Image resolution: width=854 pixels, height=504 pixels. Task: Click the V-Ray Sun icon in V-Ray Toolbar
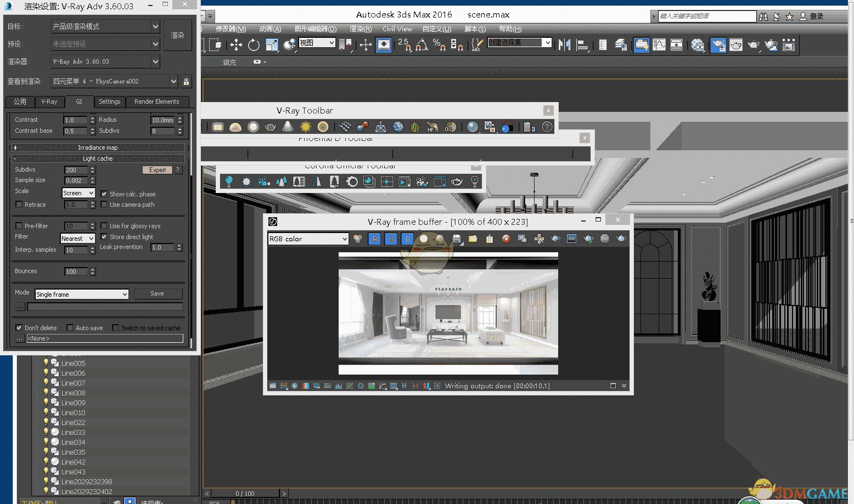tap(306, 127)
